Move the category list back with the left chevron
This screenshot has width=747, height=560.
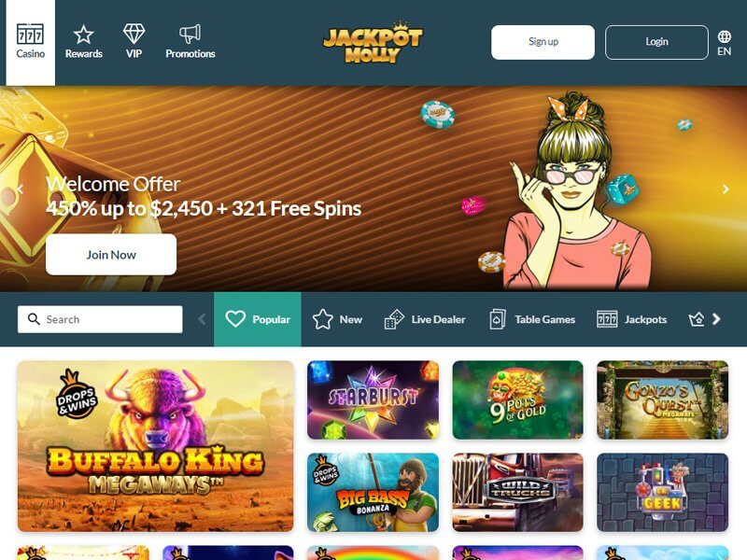tap(202, 319)
